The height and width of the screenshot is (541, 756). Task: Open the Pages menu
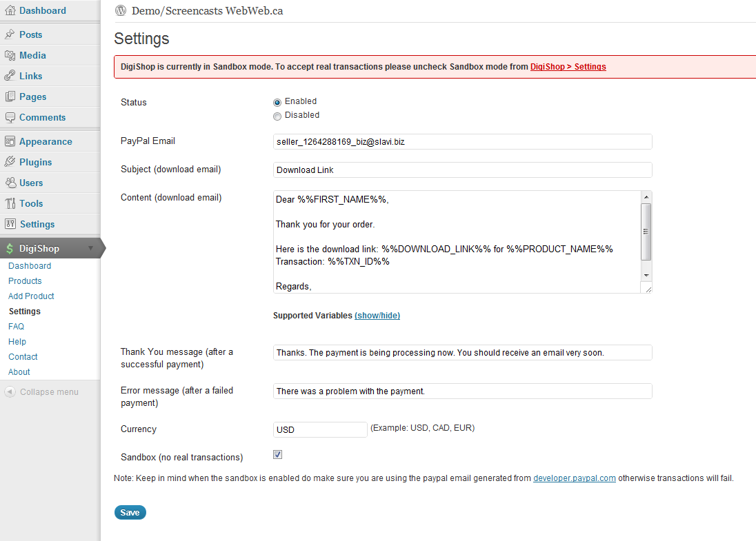tap(33, 97)
